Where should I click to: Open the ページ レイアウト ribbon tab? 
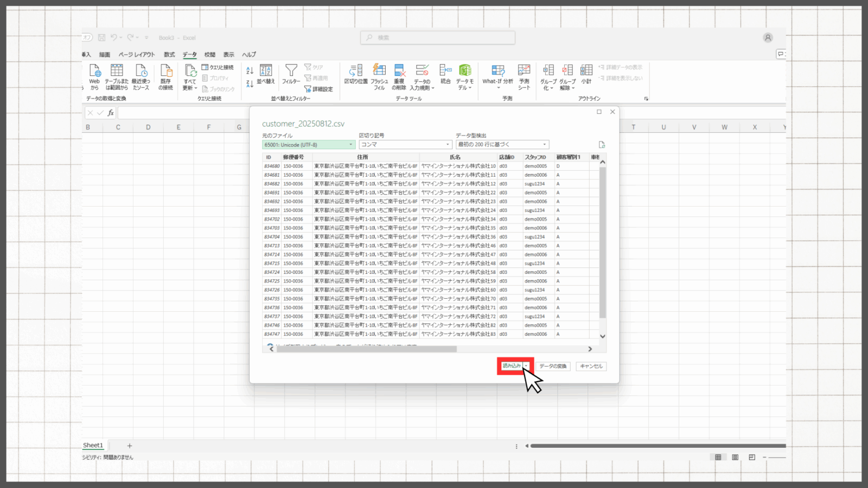[x=137, y=55]
